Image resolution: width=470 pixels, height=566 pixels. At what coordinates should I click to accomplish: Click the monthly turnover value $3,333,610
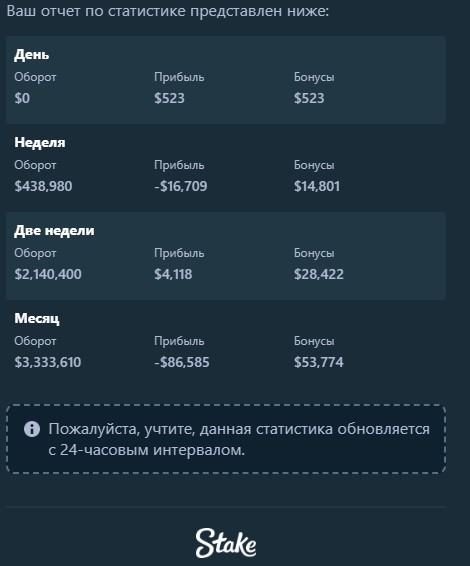click(x=48, y=362)
